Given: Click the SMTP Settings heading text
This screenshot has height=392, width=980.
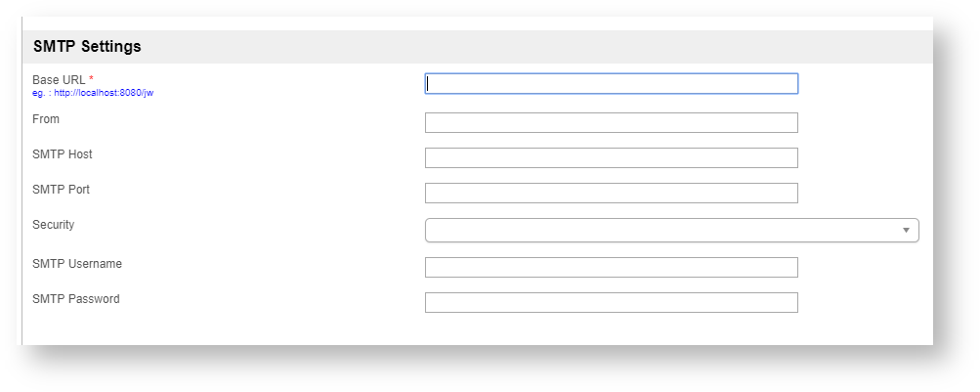Looking at the screenshot, I should pyautogui.click(x=87, y=46).
